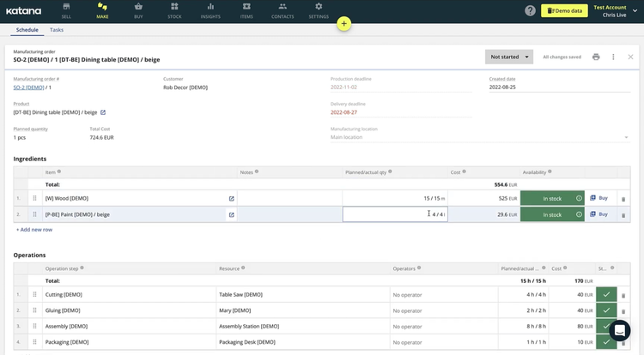The height and width of the screenshot is (355, 644).
Task: Toggle Cutting operation status checkmark
Action: [x=606, y=295]
